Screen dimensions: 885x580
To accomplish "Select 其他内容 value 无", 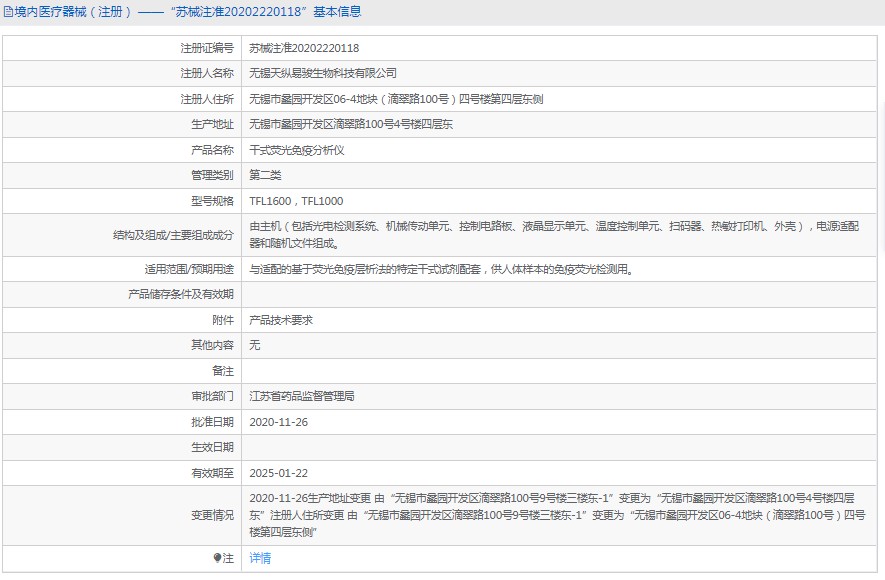I will click(255, 345).
